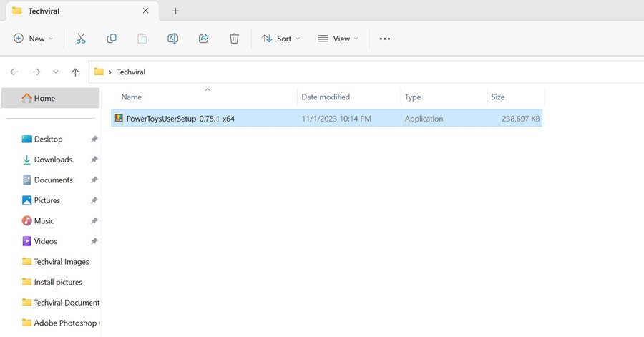Viewport: 644px width, 337px height.
Task: Close the Techviral tab
Action: [x=145, y=11]
